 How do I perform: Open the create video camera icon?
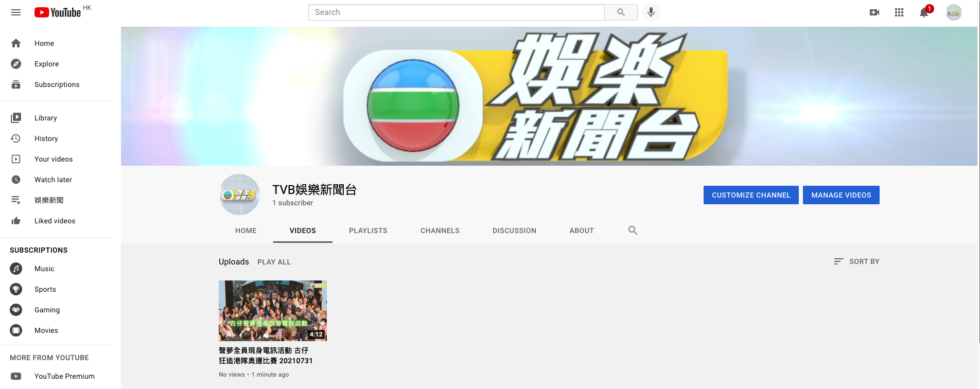(874, 12)
